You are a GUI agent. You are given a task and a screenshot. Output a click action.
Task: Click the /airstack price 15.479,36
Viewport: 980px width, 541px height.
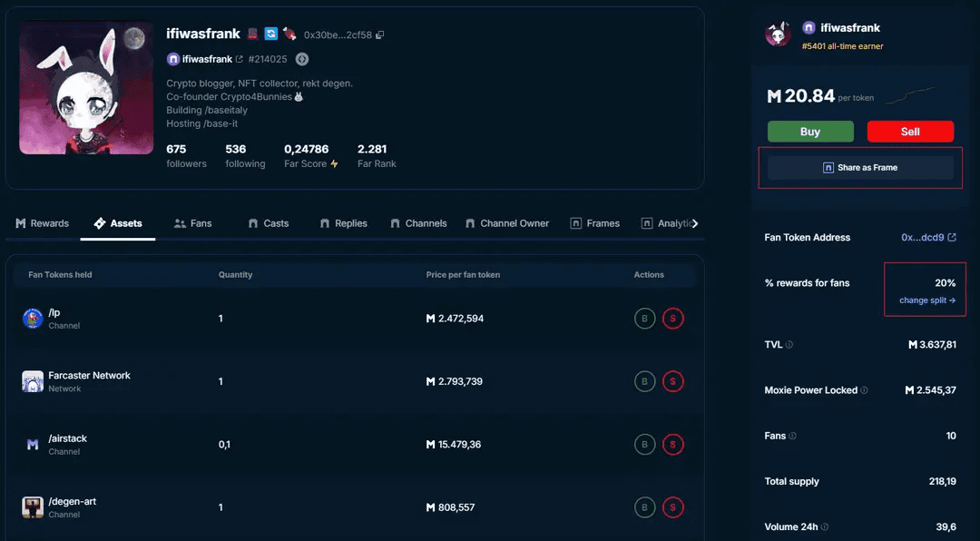point(454,445)
